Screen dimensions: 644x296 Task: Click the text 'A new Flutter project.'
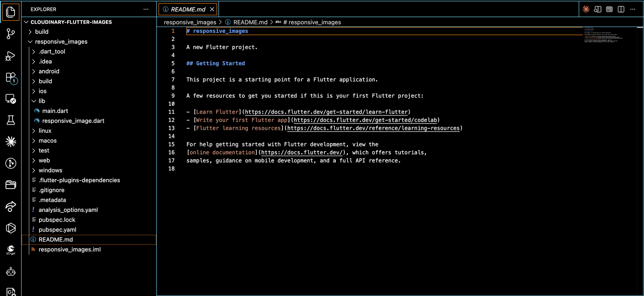click(x=222, y=47)
